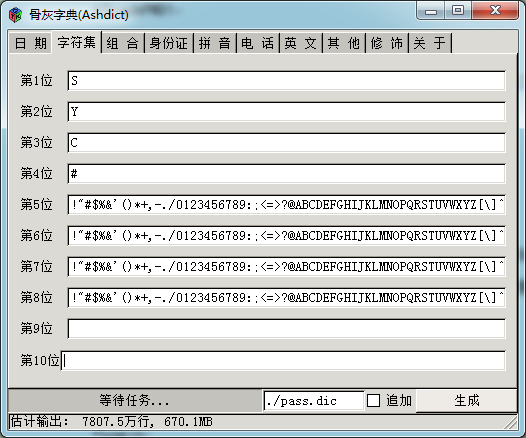Close the Ashdict window
Screen dimensions: 526x438
(495, 10)
